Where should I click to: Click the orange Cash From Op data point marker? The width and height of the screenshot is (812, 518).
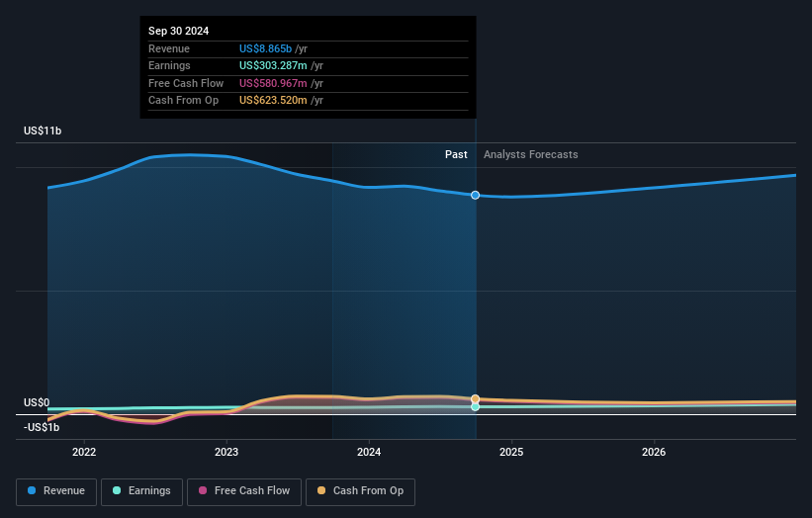[x=475, y=399]
